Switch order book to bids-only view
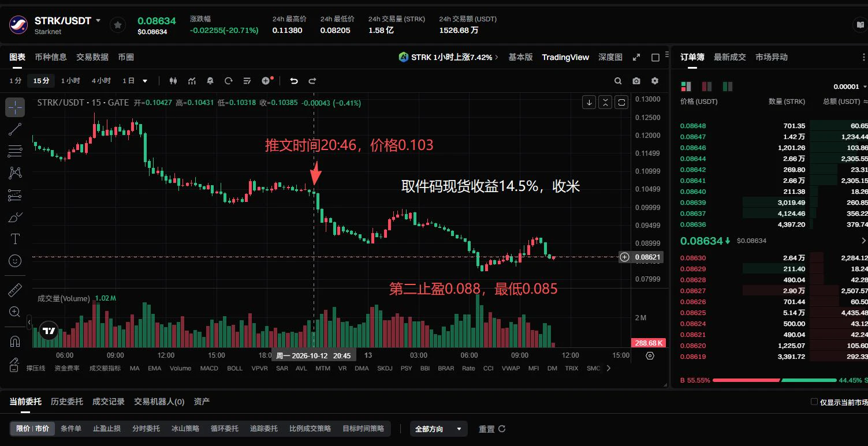This screenshot has width=868, height=446. [727, 87]
